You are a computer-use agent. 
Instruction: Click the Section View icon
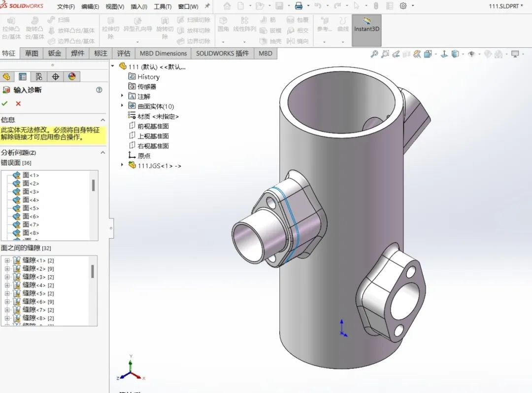[x=406, y=54]
